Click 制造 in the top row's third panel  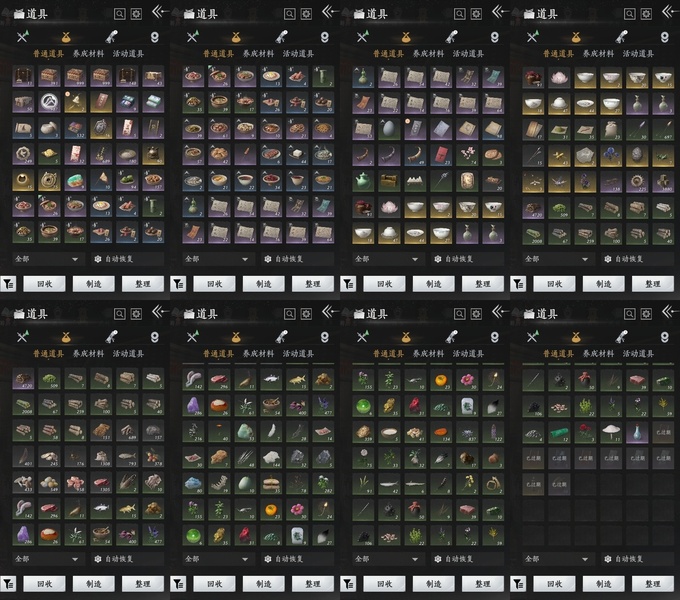pyautogui.click(x=434, y=284)
